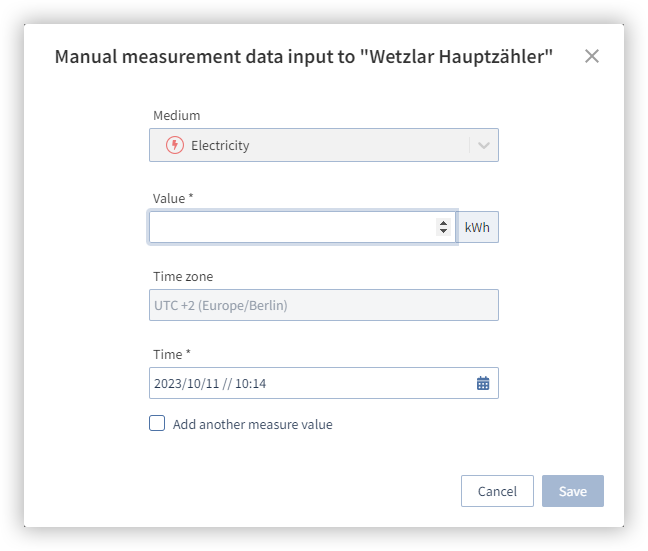Click the 'Time zone' field label

(x=183, y=277)
